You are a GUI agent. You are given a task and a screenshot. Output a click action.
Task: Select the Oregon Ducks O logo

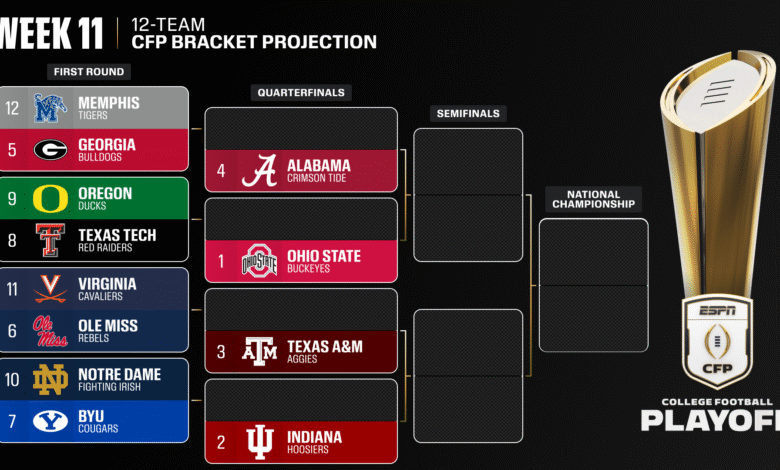click(x=50, y=198)
